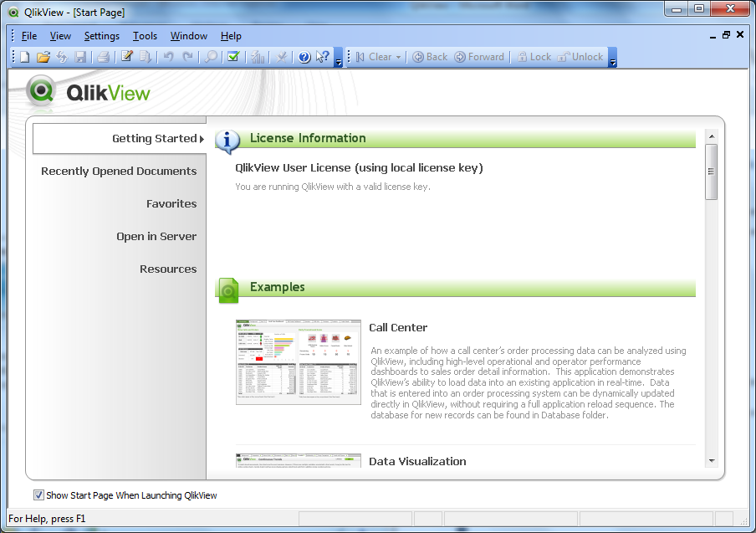The image size is (756, 533).
Task: Click the 'For Help, press F1' status text
Action: (47, 519)
